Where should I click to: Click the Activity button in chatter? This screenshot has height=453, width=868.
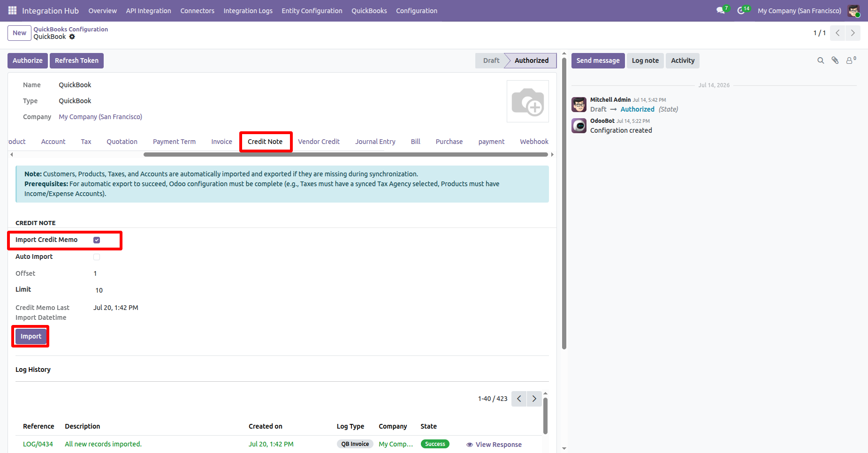coord(683,60)
